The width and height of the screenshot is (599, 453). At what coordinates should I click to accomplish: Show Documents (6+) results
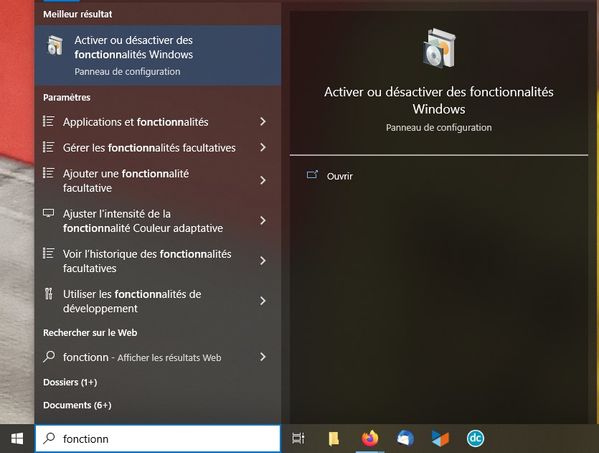point(77,405)
